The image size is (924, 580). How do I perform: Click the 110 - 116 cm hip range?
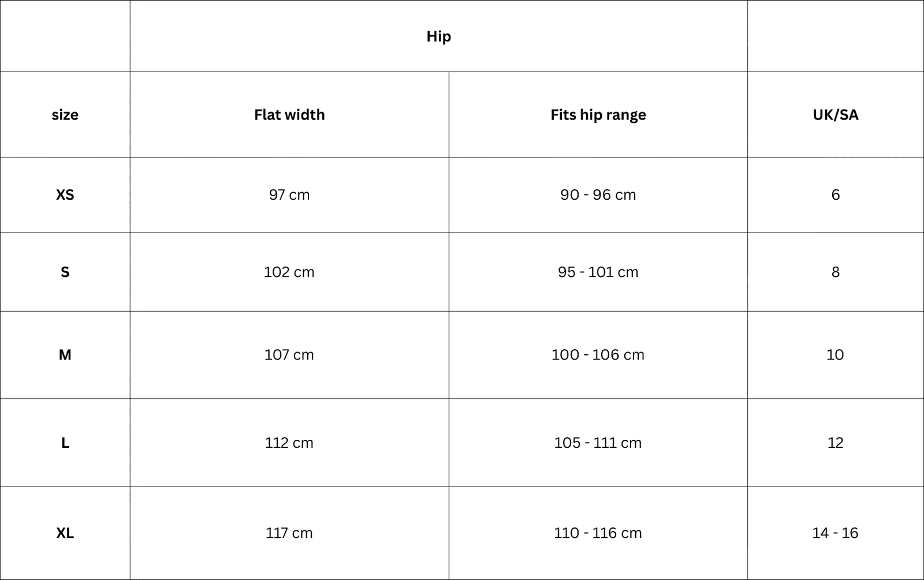(x=598, y=533)
